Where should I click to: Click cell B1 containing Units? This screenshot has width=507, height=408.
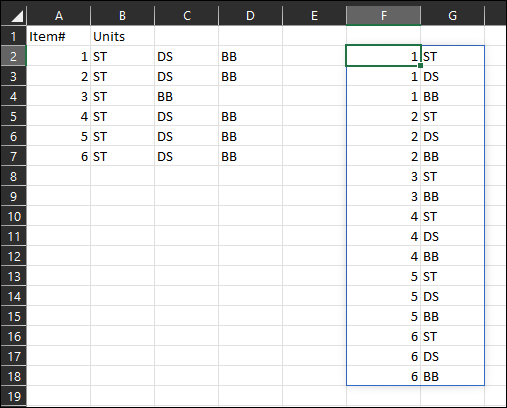(122, 36)
